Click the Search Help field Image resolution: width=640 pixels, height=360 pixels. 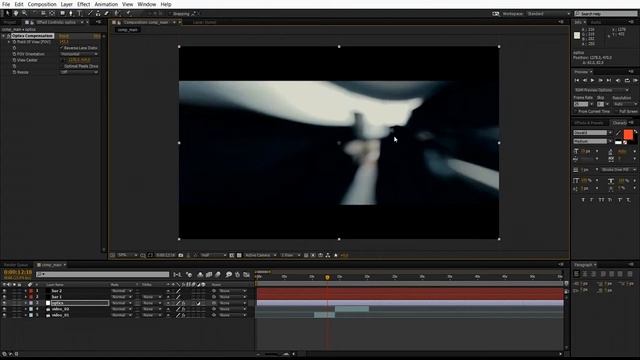tap(606, 13)
